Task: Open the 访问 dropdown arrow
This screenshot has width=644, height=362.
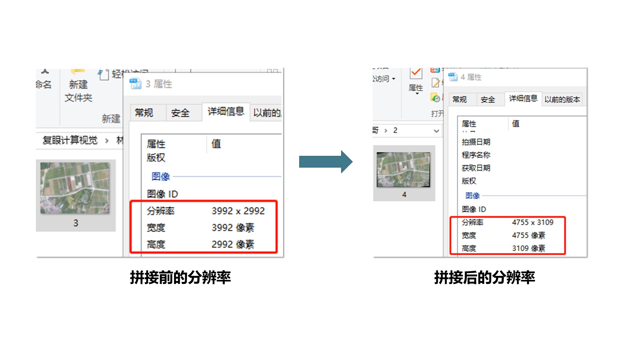Action: pyautogui.click(x=394, y=79)
